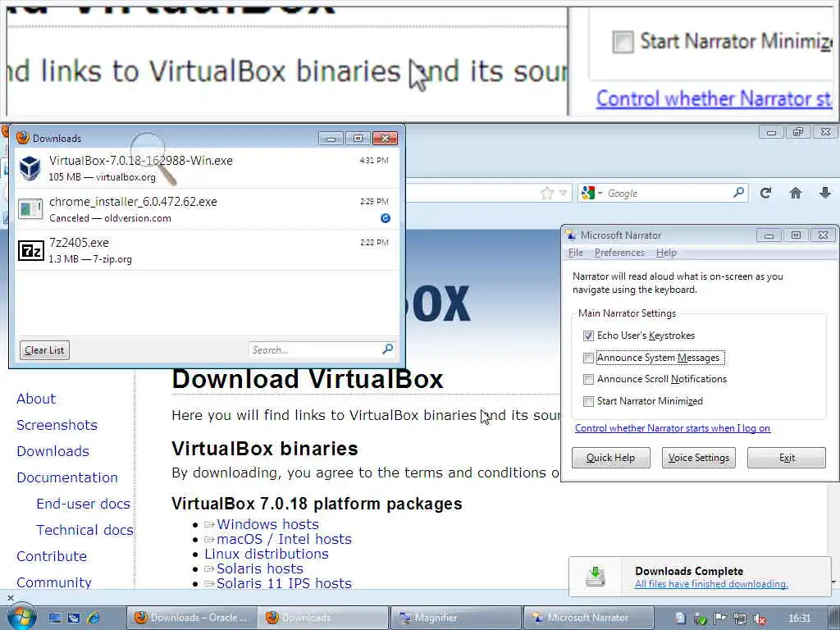
Task: Click the Narrator icon in its title bar
Action: [x=571, y=235]
